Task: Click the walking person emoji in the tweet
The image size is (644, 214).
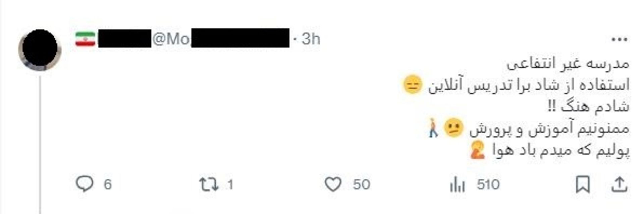Action: pos(433,128)
